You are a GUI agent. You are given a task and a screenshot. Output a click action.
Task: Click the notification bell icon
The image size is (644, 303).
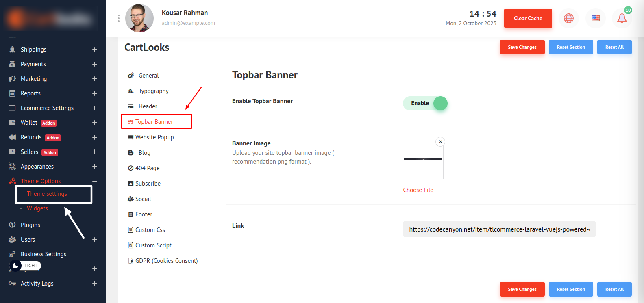pyautogui.click(x=622, y=18)
